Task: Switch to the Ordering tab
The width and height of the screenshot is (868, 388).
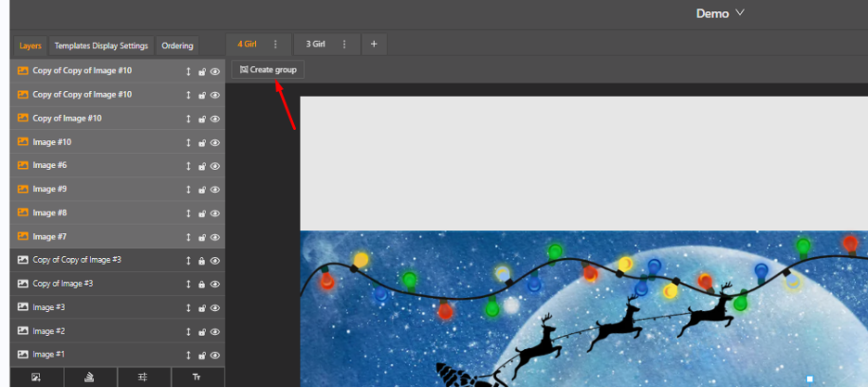Action: [x=177, y=46]
